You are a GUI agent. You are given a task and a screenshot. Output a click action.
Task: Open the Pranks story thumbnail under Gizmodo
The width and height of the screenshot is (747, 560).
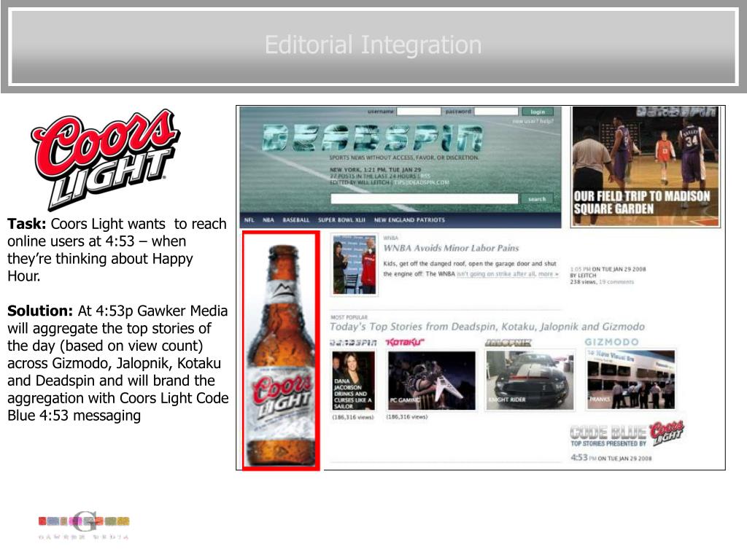(x=631, y=379)
